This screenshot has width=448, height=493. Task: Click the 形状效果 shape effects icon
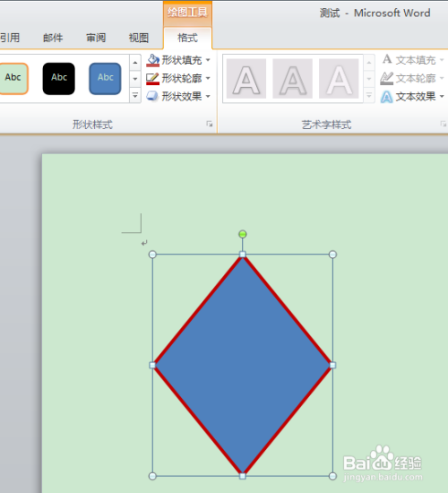[152, 96]
